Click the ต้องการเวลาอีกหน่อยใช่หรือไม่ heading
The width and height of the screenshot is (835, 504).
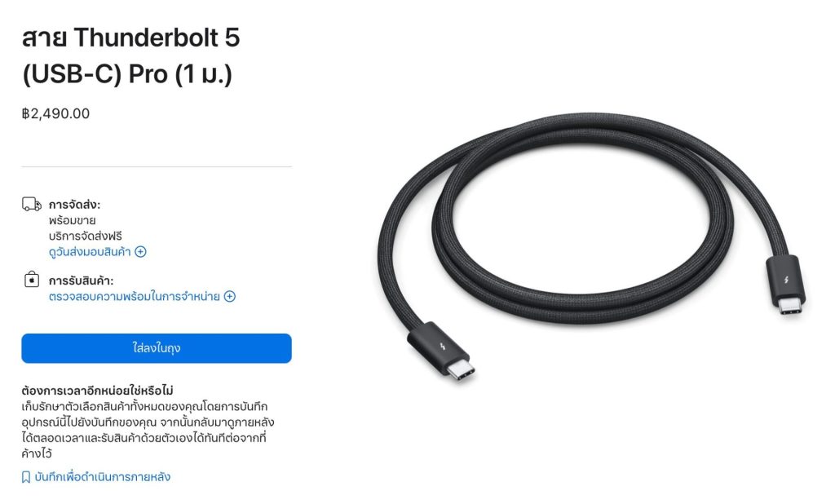98,391
